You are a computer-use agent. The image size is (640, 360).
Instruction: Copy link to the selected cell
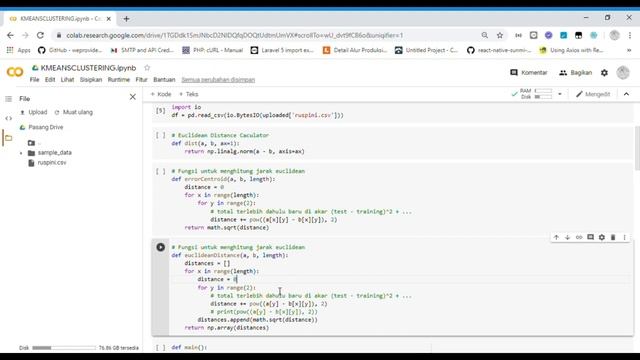click(x=579, y=237)
